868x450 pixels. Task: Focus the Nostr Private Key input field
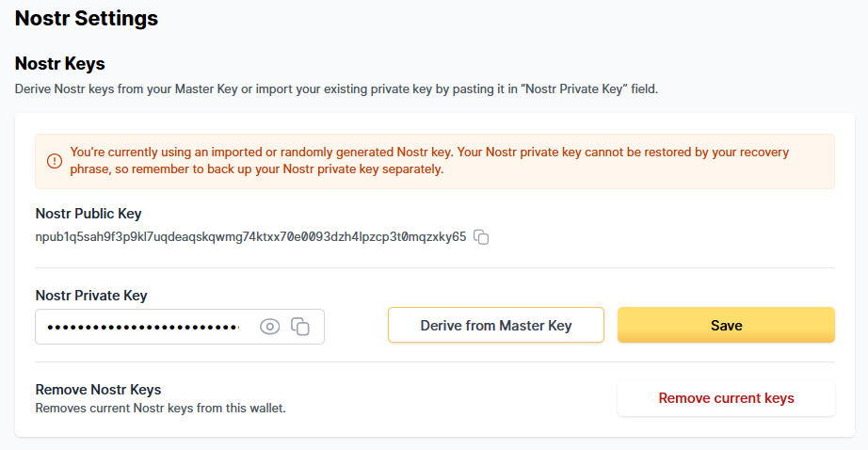tap(141, 327)
